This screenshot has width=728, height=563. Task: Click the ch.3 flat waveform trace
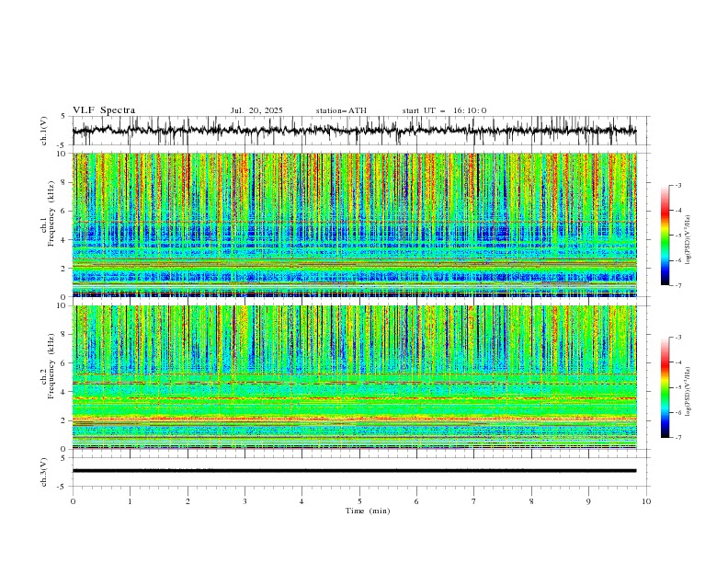click(355, 471)
